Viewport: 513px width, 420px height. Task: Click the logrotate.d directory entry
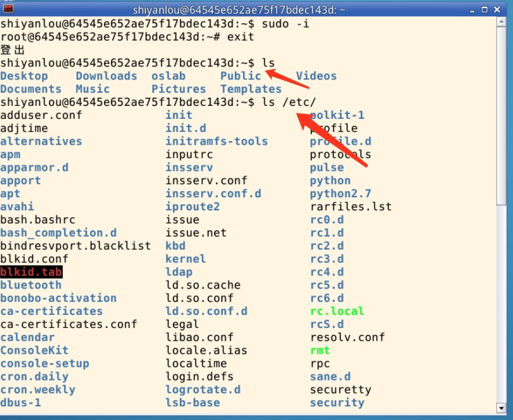coord(203,389)
